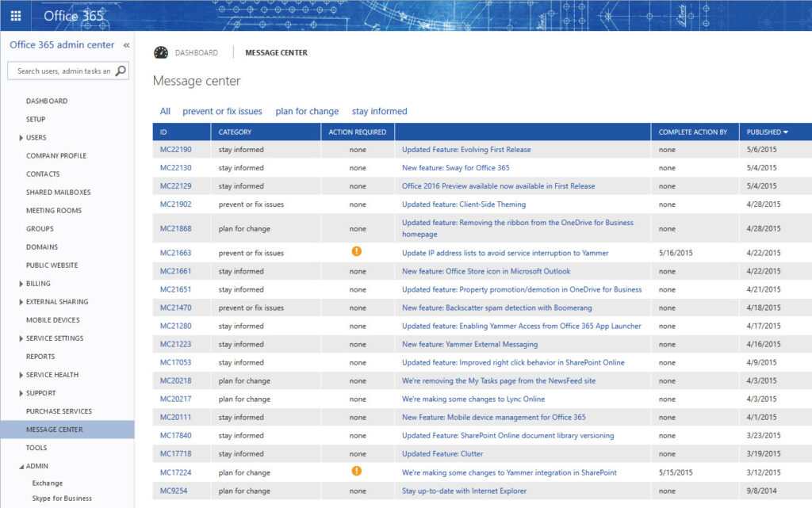Filter by stay informed

[380, 111]
